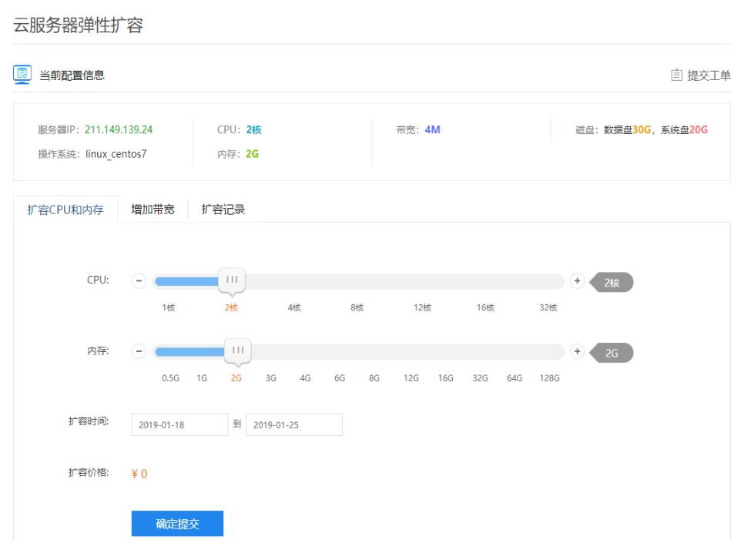Select the 8G memory tick label
The height and width of the screenshot is (560, 751).
pyautogui.click(x=374, y=377)
